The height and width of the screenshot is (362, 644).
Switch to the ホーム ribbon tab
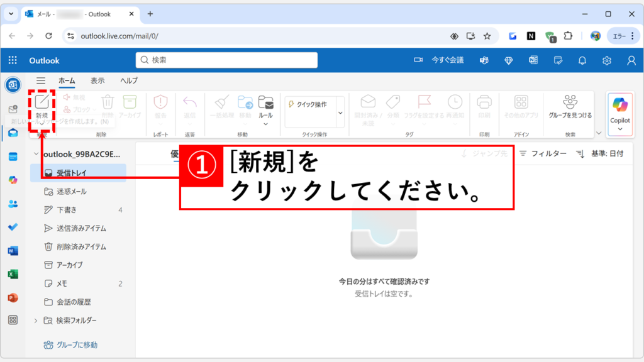(67, 80)
